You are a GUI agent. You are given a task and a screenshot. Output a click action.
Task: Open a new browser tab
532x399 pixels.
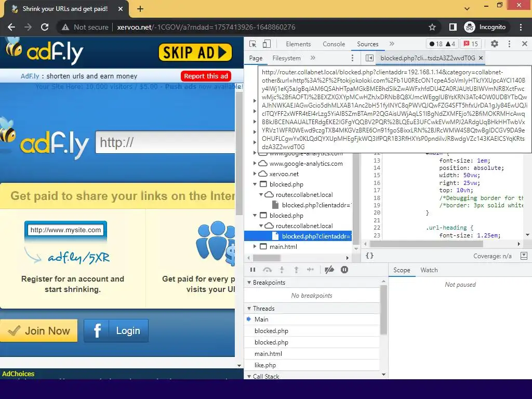click(x=140, y=9)
